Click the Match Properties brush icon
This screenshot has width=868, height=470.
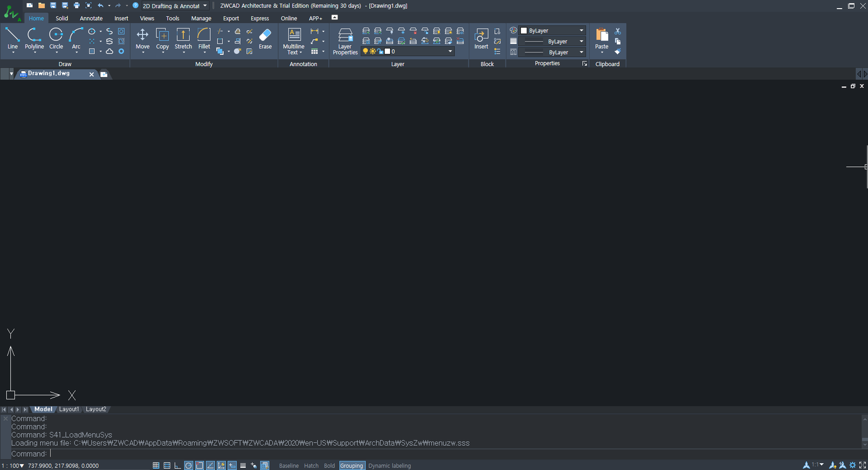click(617, 51)
